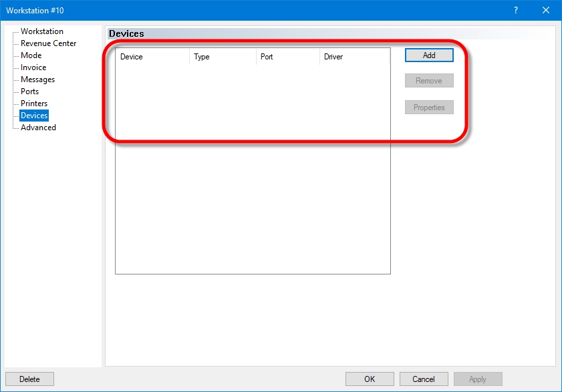Go to the Mode settings page

tap(31, 55)
